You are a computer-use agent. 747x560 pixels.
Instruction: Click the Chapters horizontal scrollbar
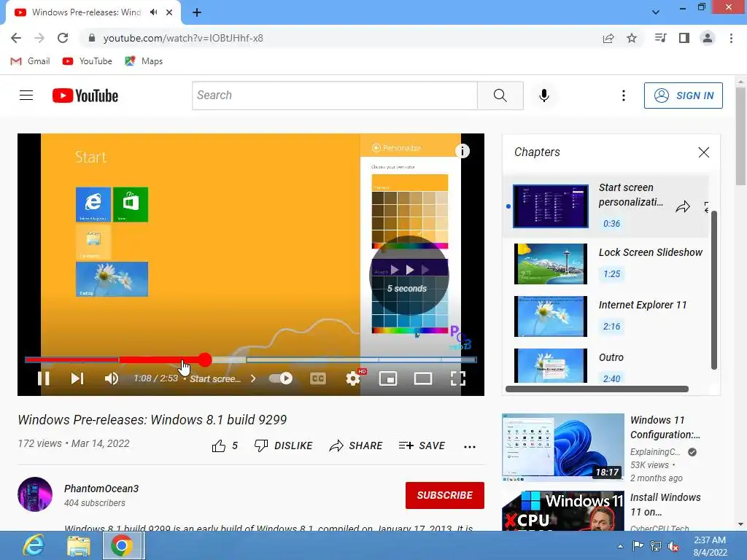pyautogui.click(x=597, y=389)
